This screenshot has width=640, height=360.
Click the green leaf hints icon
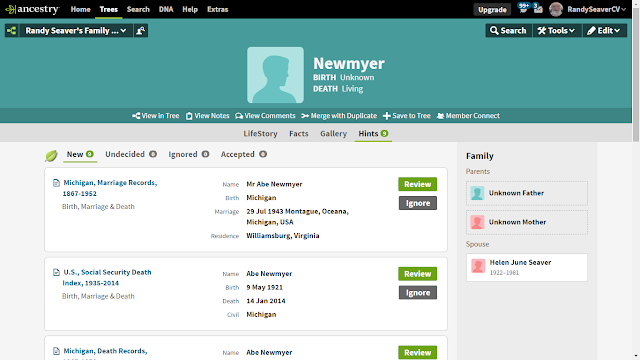(51, 156)
